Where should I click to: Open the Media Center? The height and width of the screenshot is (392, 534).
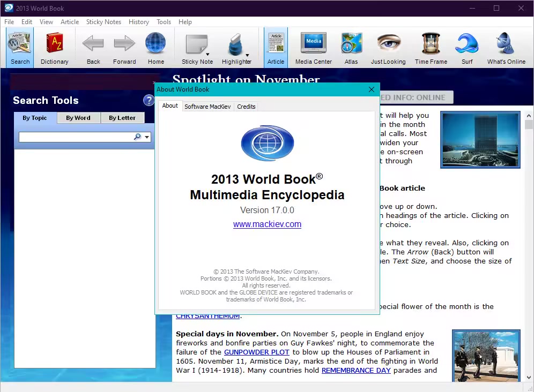(x=314, y=48)
